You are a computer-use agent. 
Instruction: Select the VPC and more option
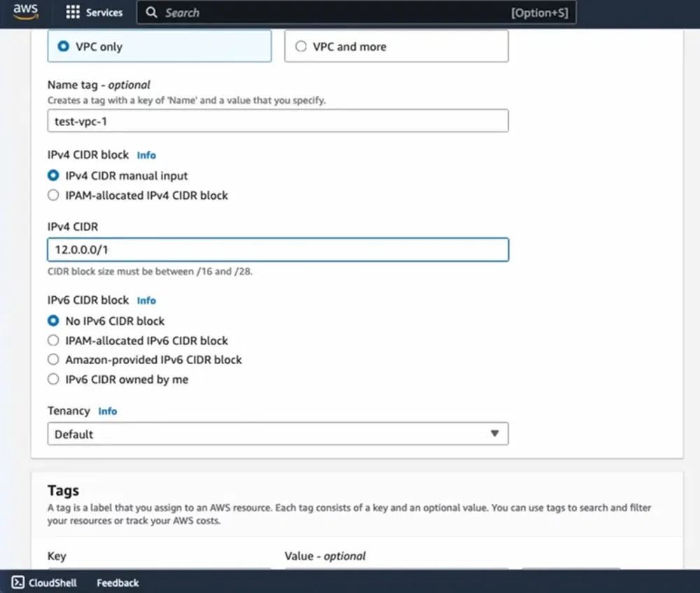[301, 46]
